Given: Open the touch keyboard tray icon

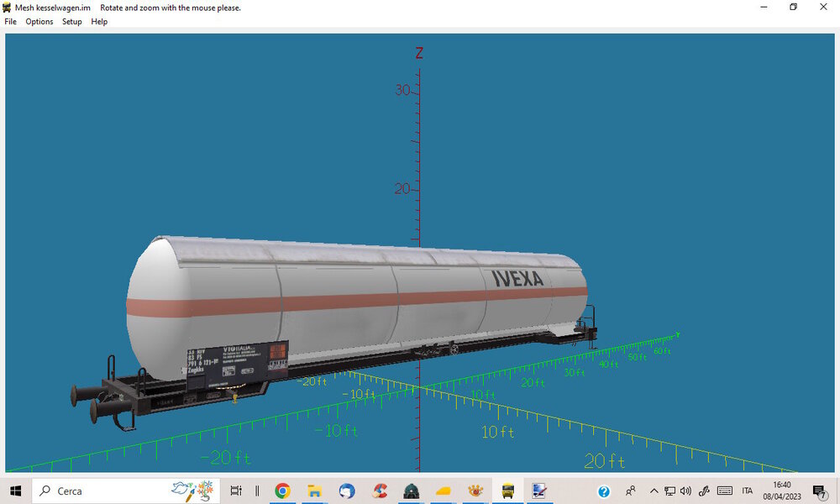Looking at the screenshot, I should click(x=725, y=491).
